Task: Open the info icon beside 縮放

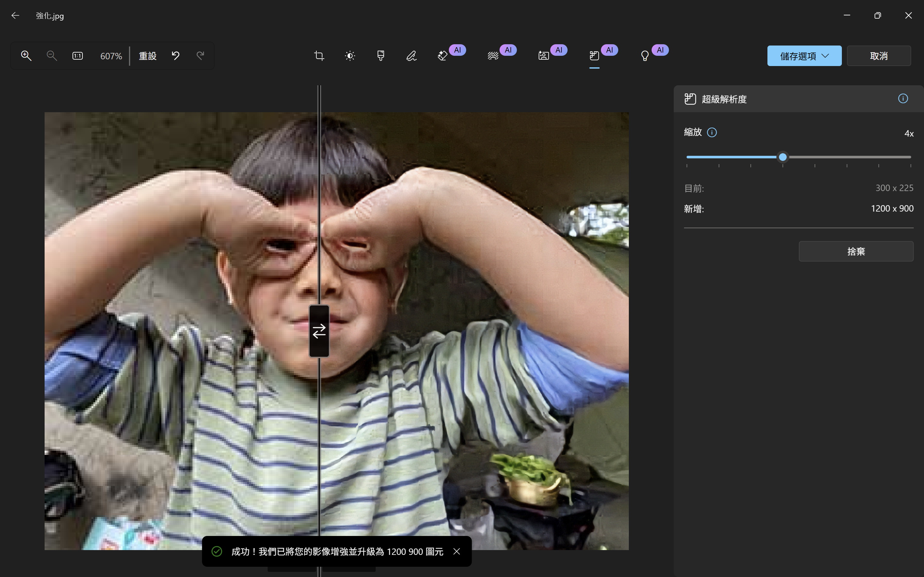Action: click(712, 132)
